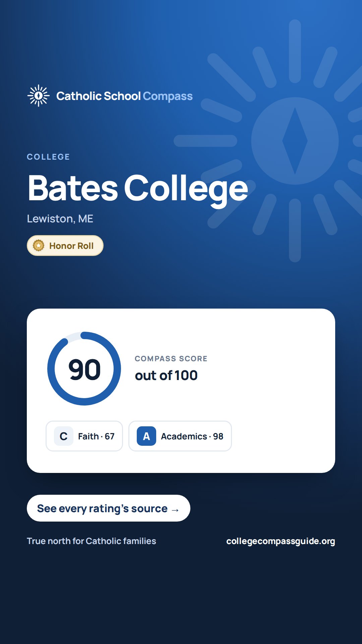This screenshot has width=362, height=644.
Task: Visit the collegecompassguide.org link
Action: point(281,541)
